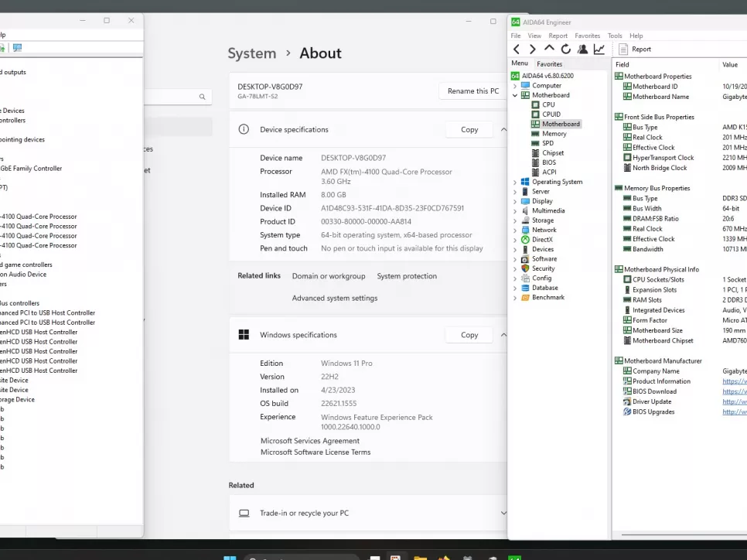
Task: Click the Settings search magnifier icon
Action: click(x=202, y=97)
